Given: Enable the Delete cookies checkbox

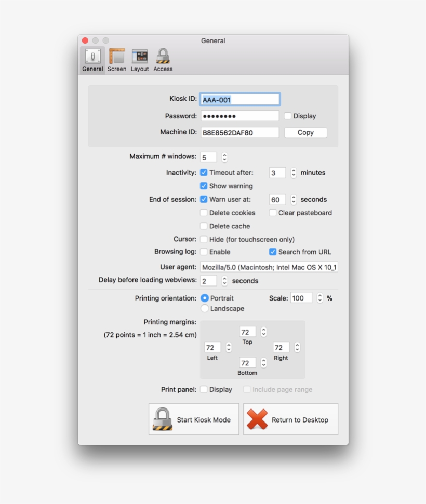Looking at the screenshot, I should (203, 213).
